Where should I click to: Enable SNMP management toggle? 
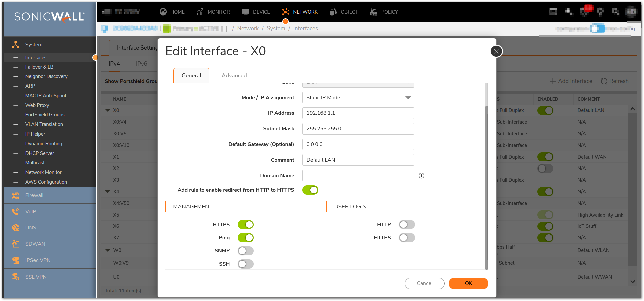coord(246,251)
